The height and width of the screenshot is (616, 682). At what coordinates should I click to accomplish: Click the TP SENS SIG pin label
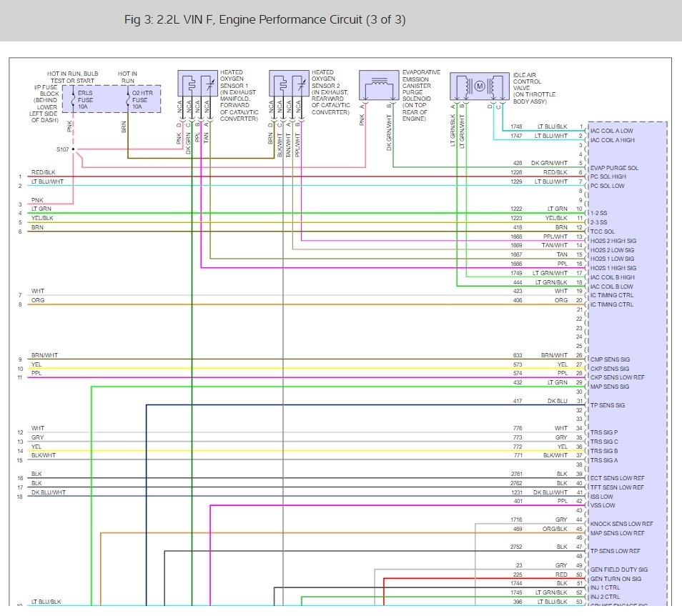608,405
